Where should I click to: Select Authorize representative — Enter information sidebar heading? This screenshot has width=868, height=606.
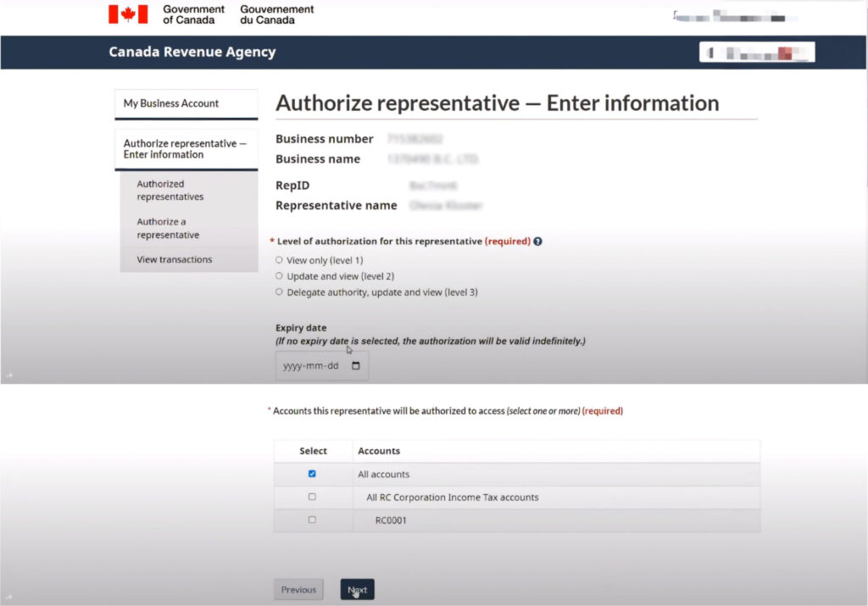(185, 149)
